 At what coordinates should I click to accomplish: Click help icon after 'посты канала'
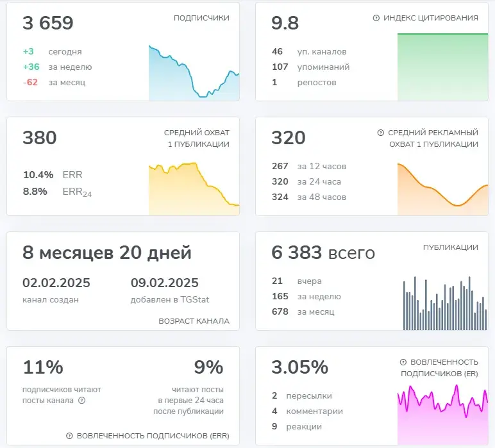(x=82, y=401)
